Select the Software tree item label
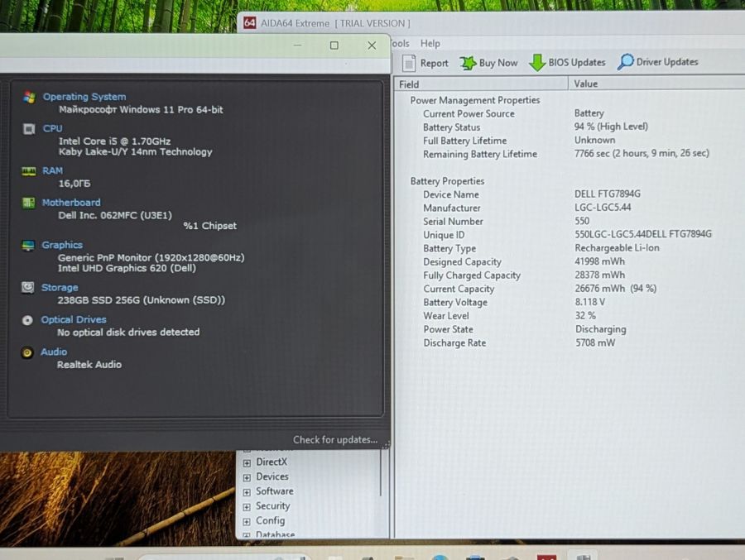The width and height of the screenshot is (745, 560). (275, 491)
